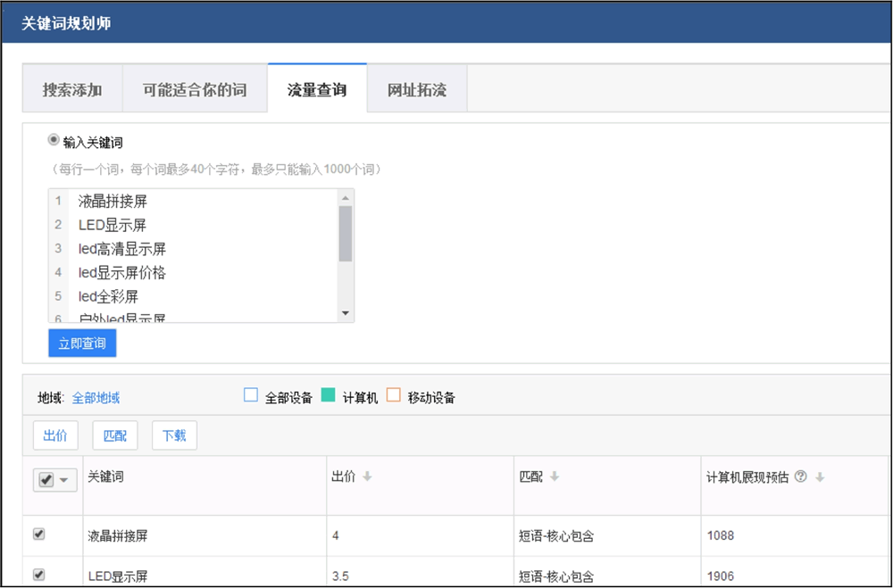Image resolution: width=893 pixels, height=588 pixels.
Task: Click the 出价 column sort arrow
Action: pyautogui.click(x=367, y=477)
